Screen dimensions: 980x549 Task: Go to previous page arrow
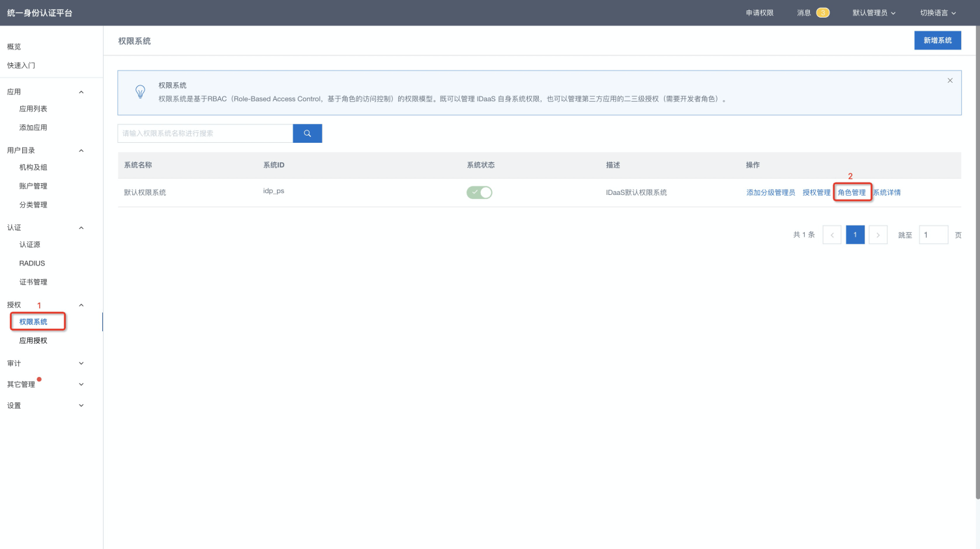832,235
